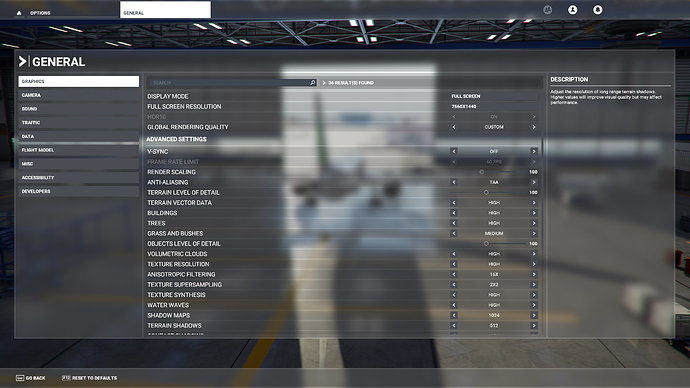690x388 pixels.
Task: Open the Traffic settings category
Action: pos(79,122)
